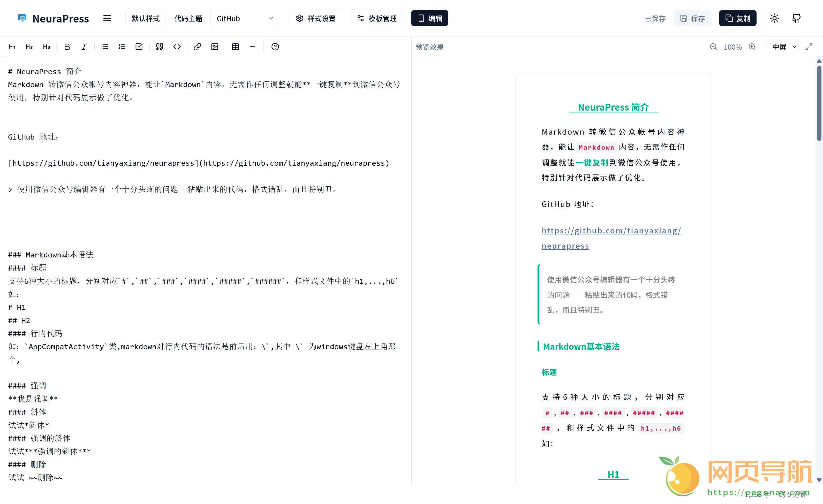
Task: Expand the hamburger menu next to NeuraPress
Action: 107,18
